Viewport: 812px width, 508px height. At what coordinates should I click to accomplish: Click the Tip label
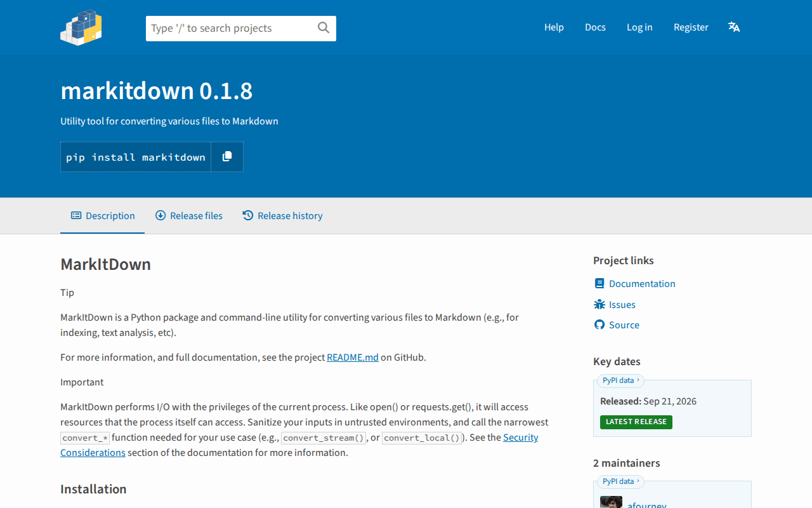67,293
